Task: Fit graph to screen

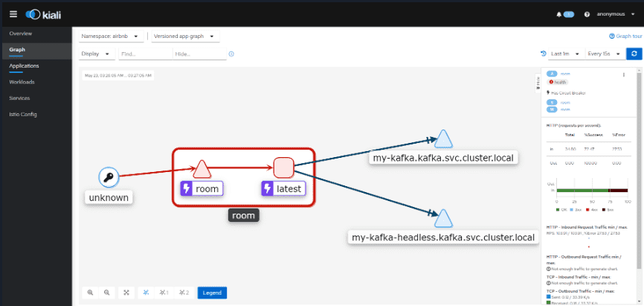Action: [126, 293]
